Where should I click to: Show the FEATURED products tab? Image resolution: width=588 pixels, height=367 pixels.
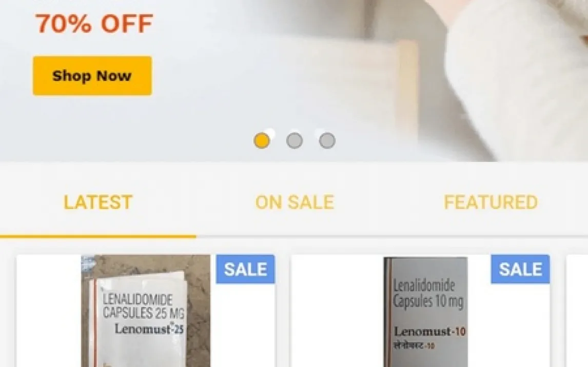pyautogui.click(x=491, y=202)
